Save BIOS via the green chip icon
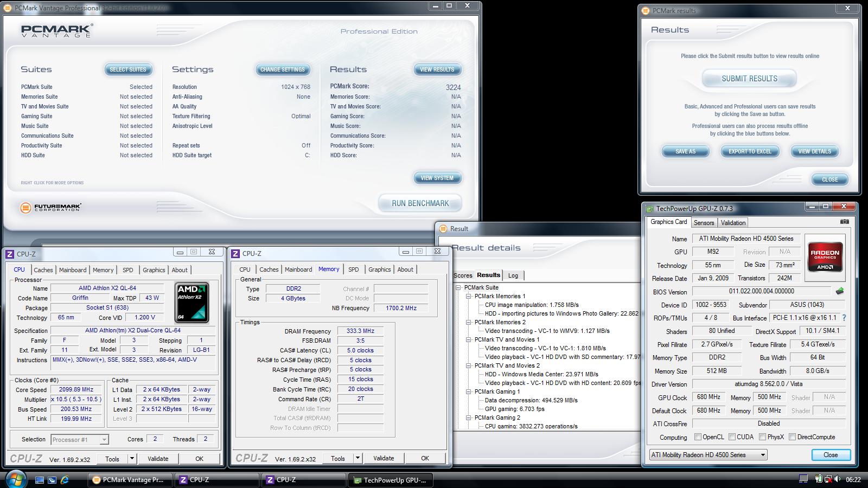Image resolution: width=868 pixels, height=488 pixels. [840, 291]
